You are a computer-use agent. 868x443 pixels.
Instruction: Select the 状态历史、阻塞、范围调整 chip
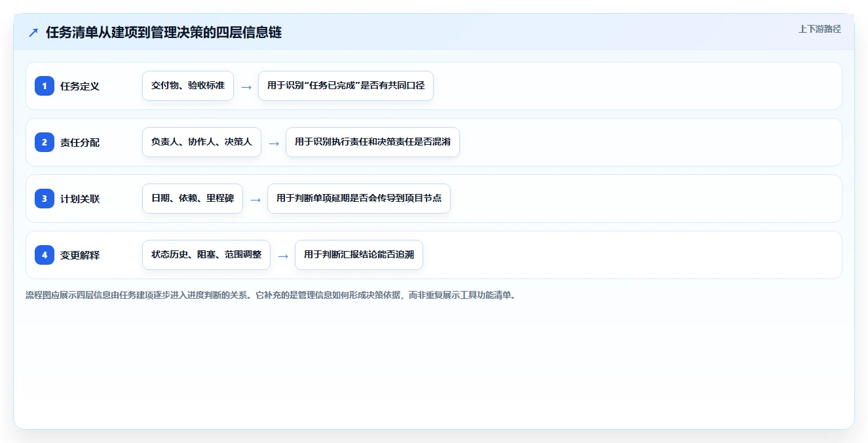[x=206, y=255]
